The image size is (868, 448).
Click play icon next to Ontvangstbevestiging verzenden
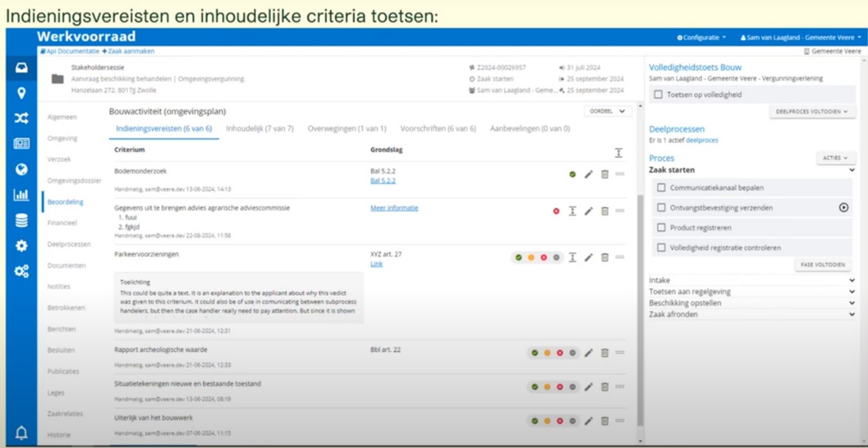[844, 207]
